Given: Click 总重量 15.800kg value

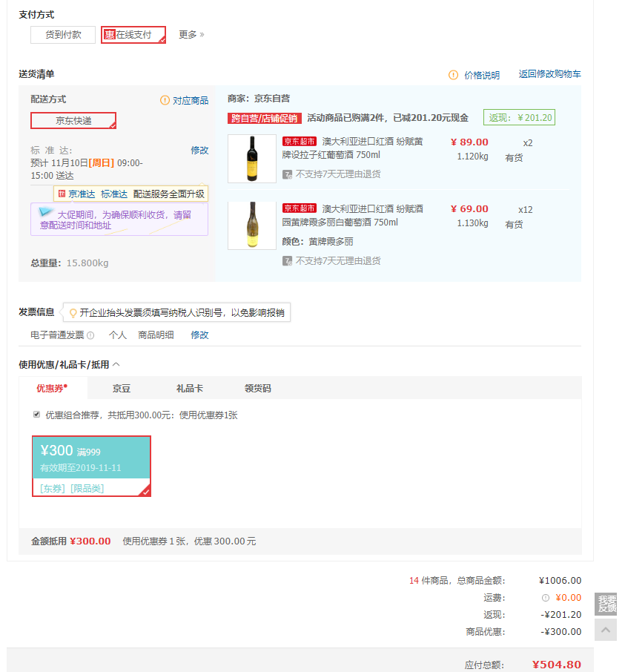Looking at the screenshot, I should (87, 263).
